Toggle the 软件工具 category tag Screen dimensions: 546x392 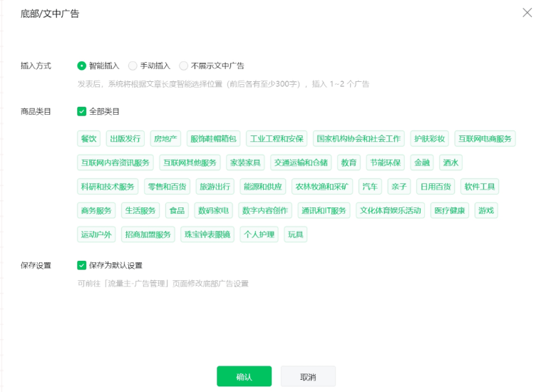[480, 187]
